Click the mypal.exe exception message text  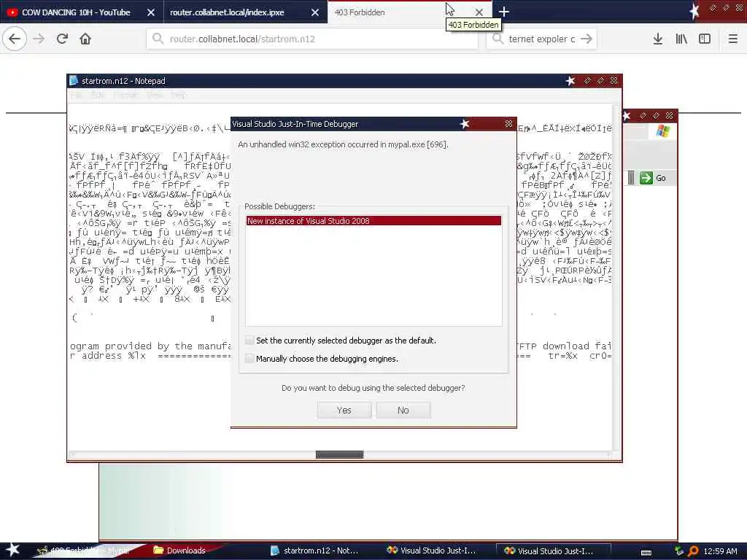(343, 144)
